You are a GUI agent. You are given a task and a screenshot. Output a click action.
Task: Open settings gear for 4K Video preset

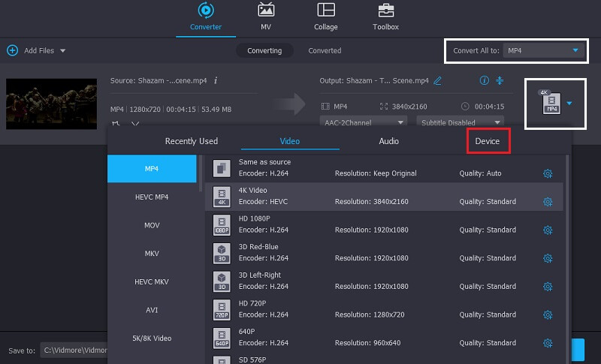click(548, 201)
